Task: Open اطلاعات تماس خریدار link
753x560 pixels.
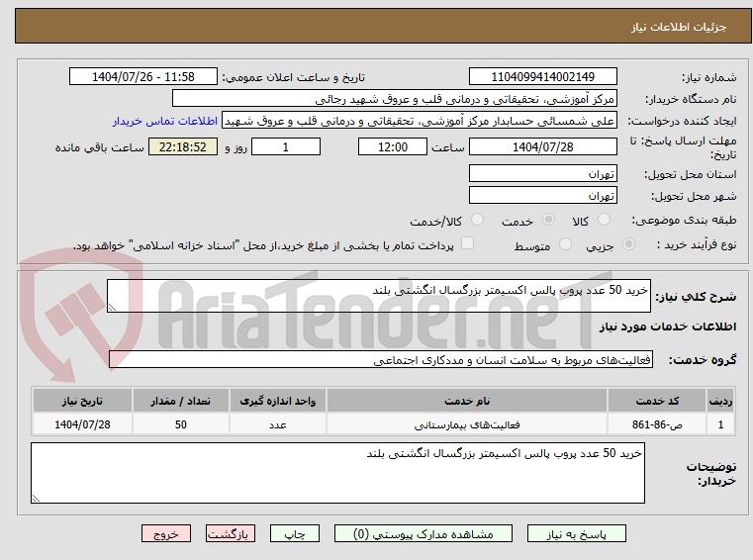Action: point(165,121)
